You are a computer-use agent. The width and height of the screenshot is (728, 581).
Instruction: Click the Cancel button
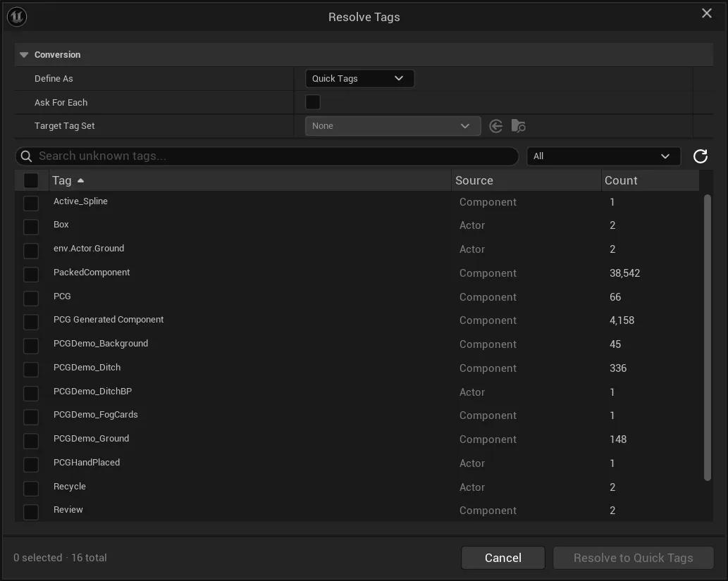pos(502,558)
